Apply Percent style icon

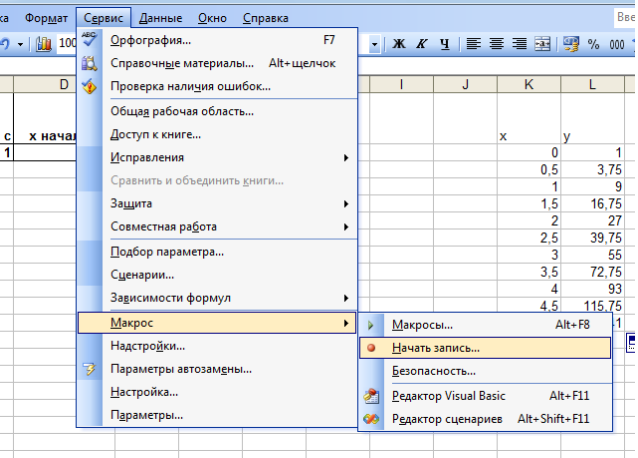pos(593,44)
